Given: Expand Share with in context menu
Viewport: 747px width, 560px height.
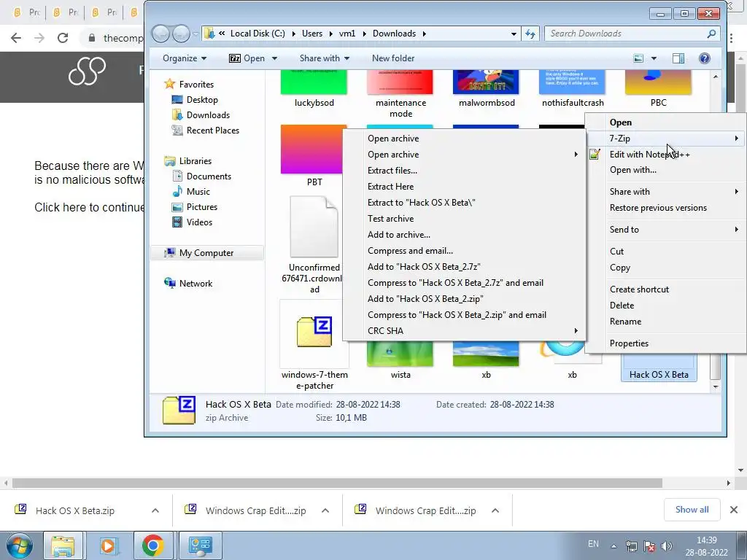Looking at the screenshot, I should pos(665,192).
